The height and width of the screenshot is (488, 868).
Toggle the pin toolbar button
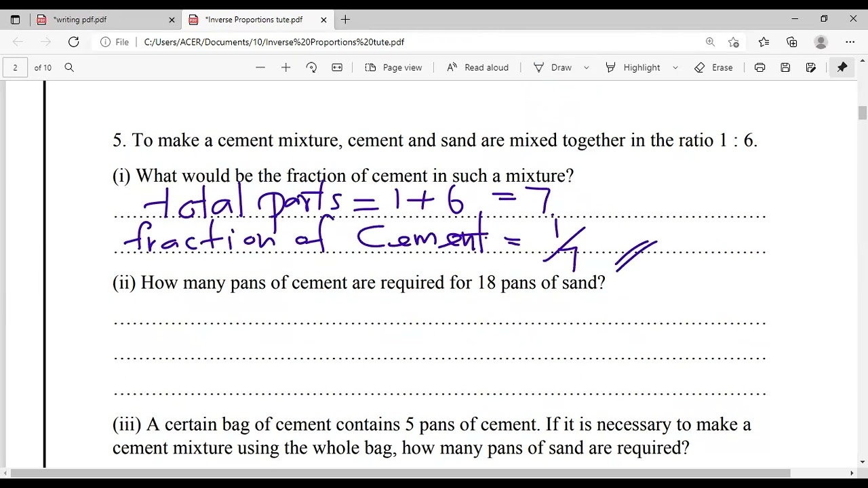click(x=842, y=67)
